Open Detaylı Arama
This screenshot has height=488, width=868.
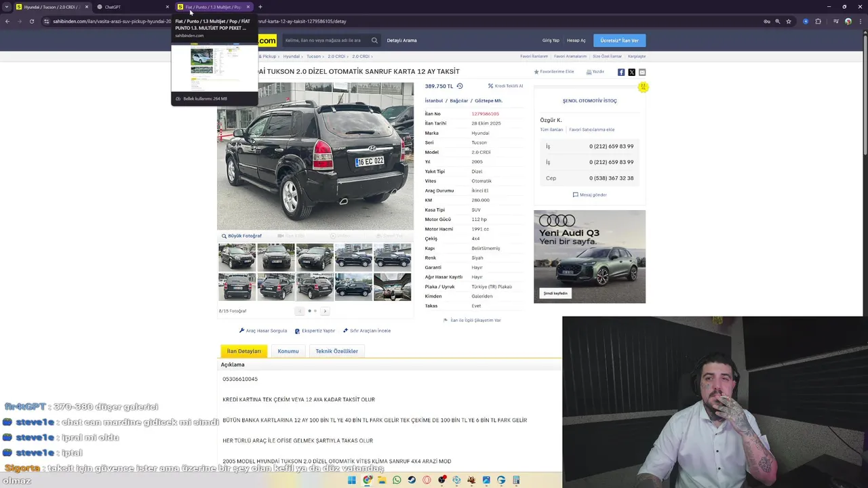(x=401, y=41)
